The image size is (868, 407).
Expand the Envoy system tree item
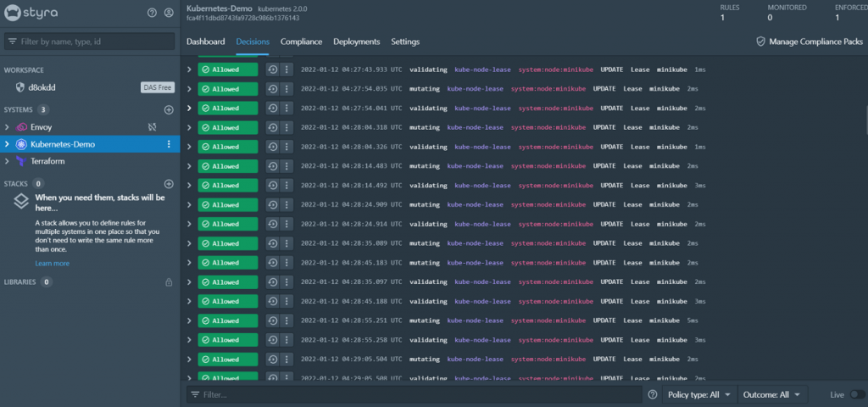pyautogui.click(x=7, y=127)
